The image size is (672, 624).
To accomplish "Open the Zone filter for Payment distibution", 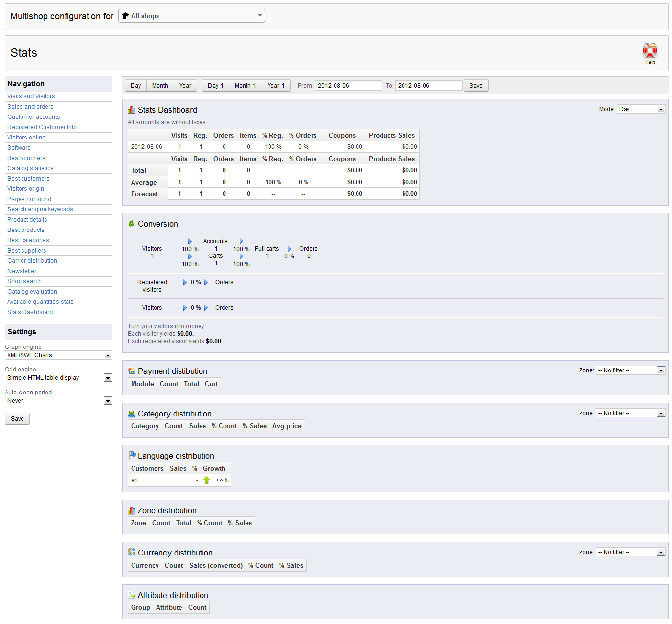I will point(630,370).
